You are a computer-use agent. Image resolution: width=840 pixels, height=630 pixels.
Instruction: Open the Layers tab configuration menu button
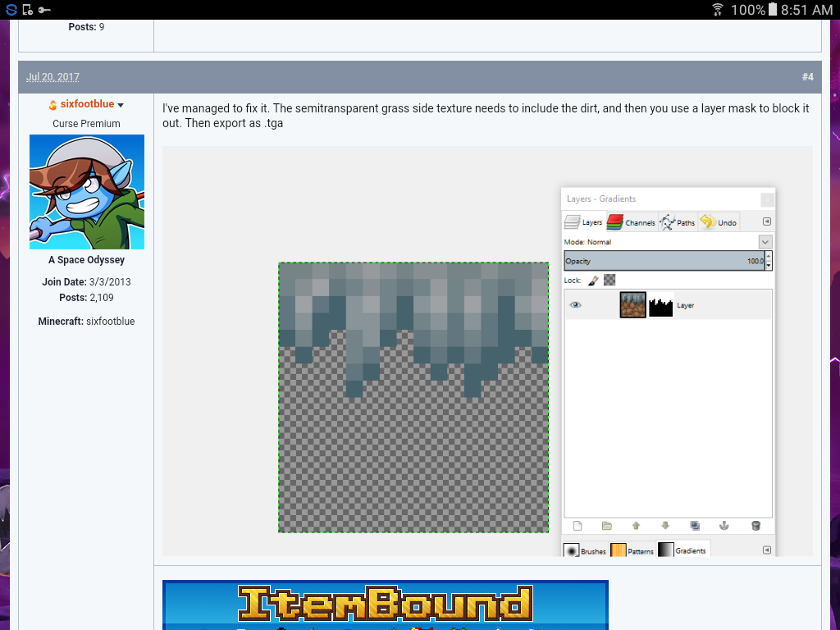pyautogui.click(x=767, y=221)
